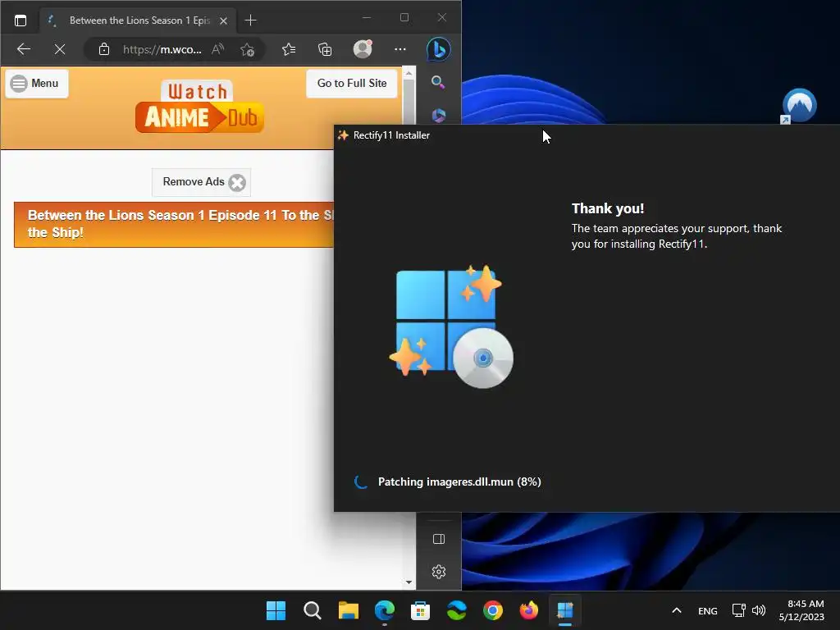Click the Thank you! heading
The width and height of the screenshot is (840, 630).
pyautogui.click(x=608, y=208)
